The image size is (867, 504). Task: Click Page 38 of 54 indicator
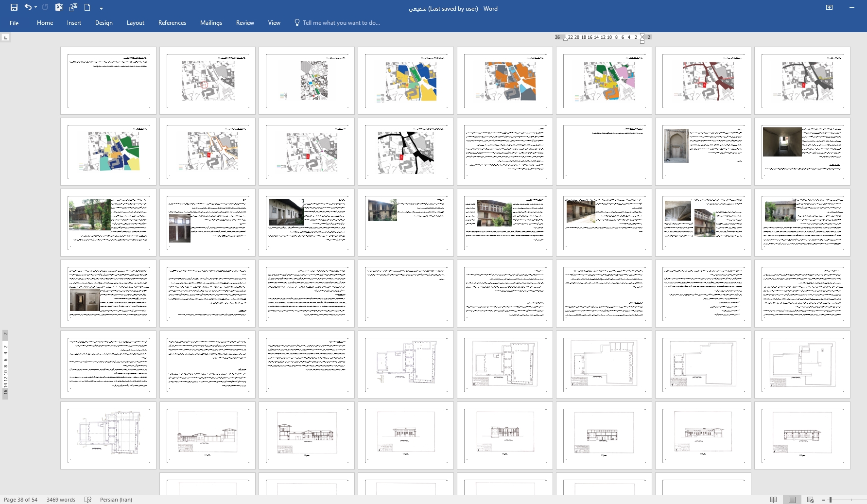pos(20,500)
